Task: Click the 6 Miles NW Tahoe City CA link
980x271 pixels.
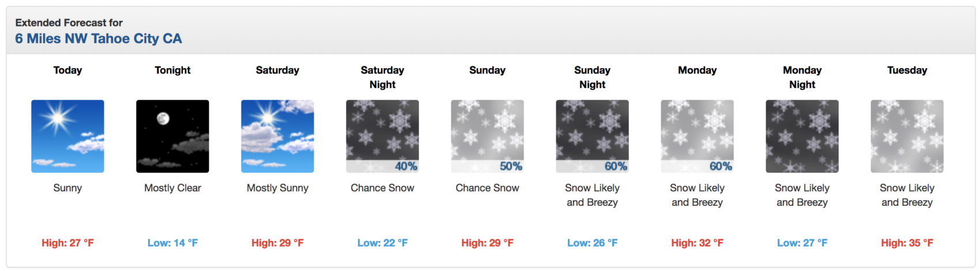Action: (x=99, y=39)
